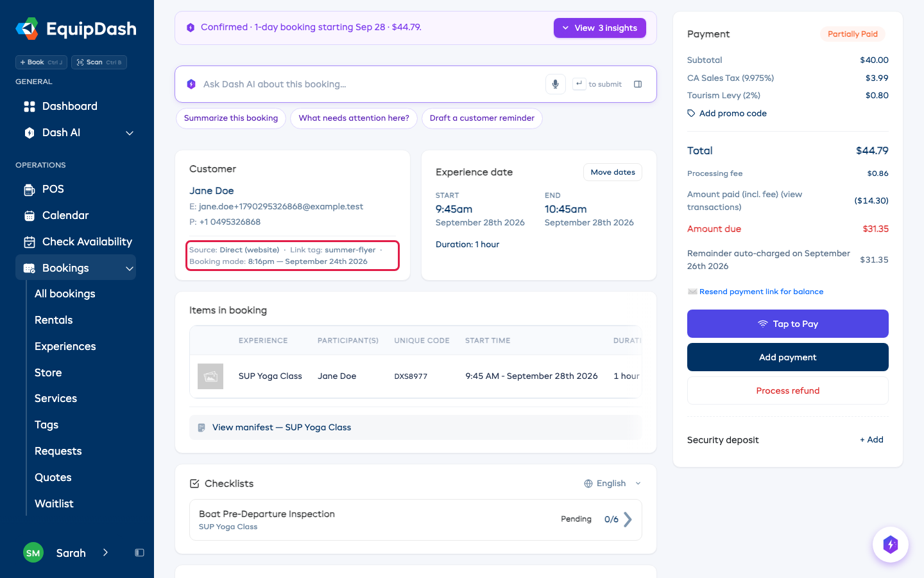Click the Calendar icon in sidebar
Screen dimensions: 924x578
pyautogui.click(x=30, y=216)
